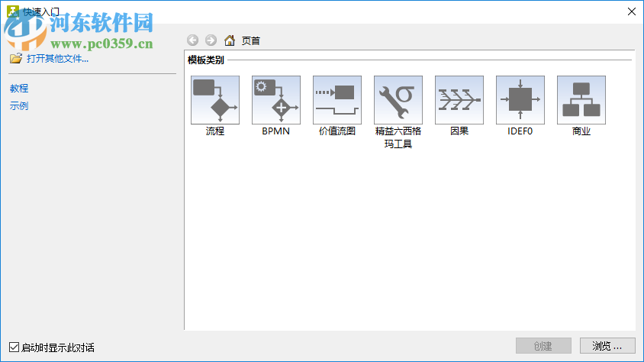Click the home icon for 首页
This screenshot has height=362, width=644.
click(230, 40)
